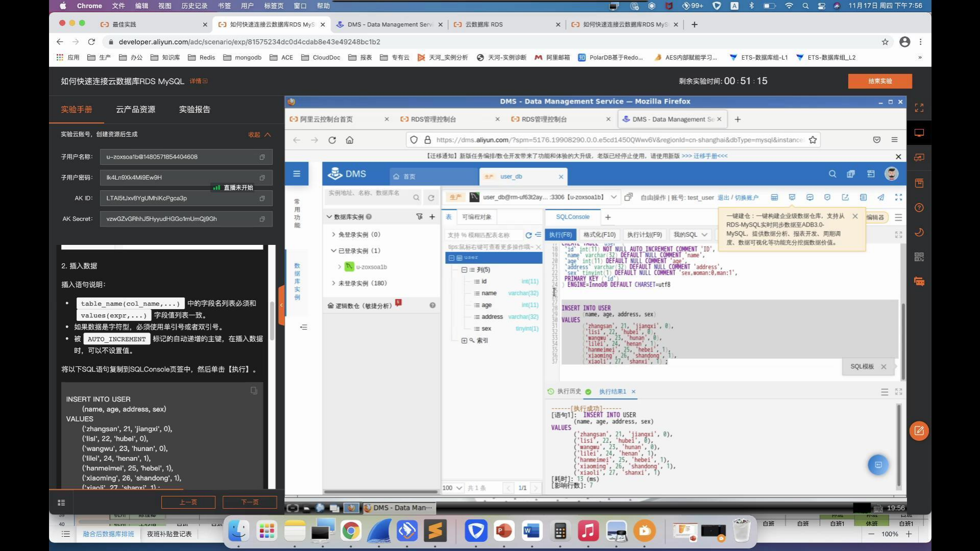Screen dimensions: 980x551
Task: Expand the u-zoxsoa1b instance node
Action: point(340,267)
